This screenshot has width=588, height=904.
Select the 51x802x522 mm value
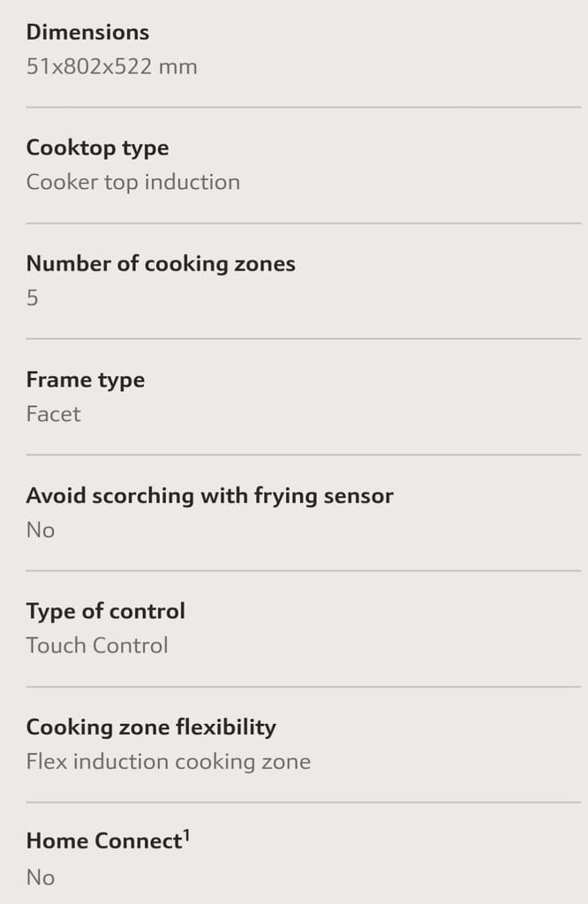pos(112,67)
